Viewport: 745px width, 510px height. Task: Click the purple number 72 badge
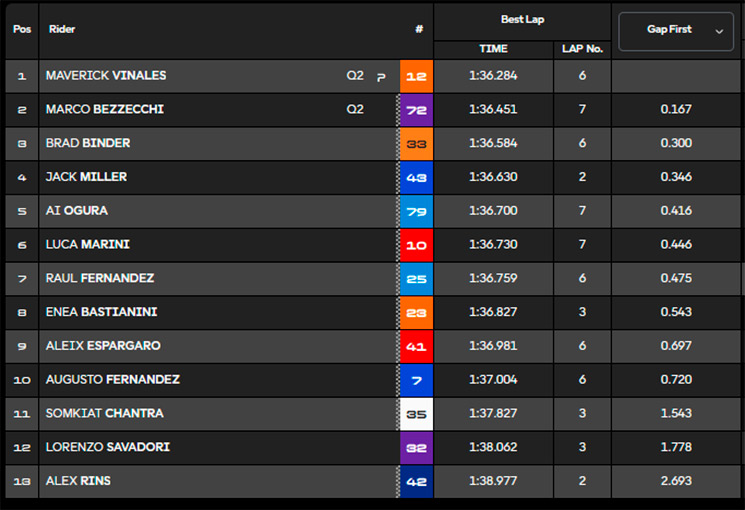(416, 110)
